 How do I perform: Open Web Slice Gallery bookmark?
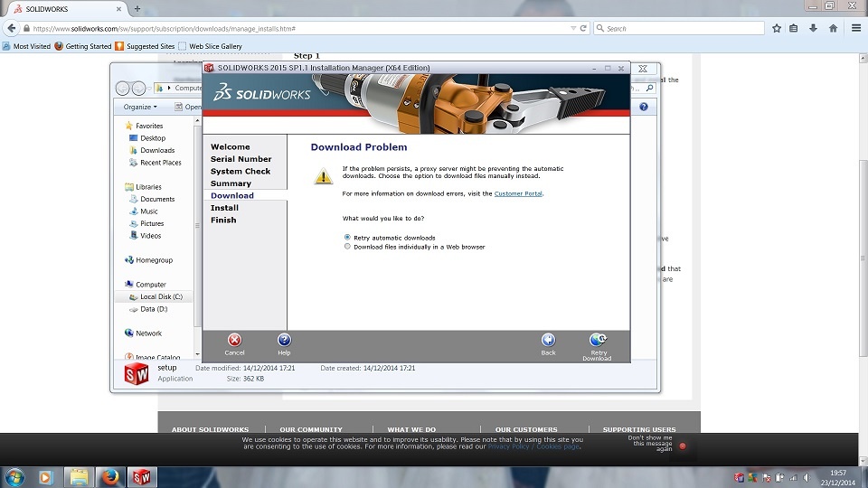tap(210, 46)
